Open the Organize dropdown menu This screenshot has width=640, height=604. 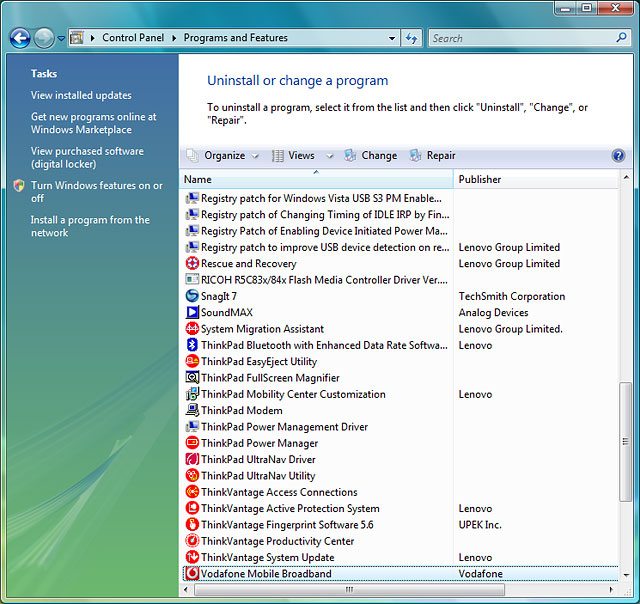[x=224, y=156]
